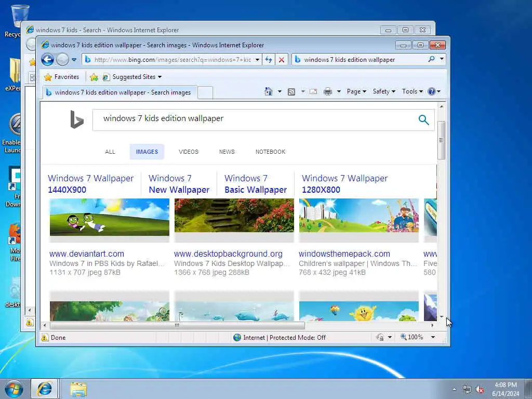
Task: Click the Forward navigation arrow button
Action: click(x=62, y=60)
